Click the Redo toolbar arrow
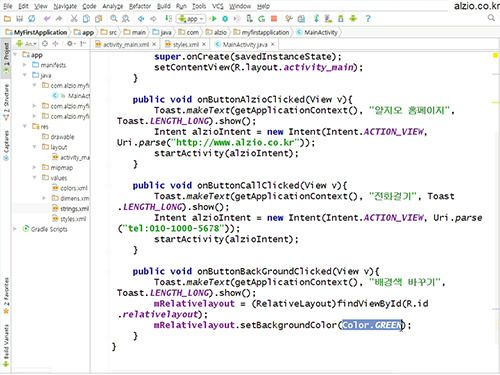 pos(59,19)
